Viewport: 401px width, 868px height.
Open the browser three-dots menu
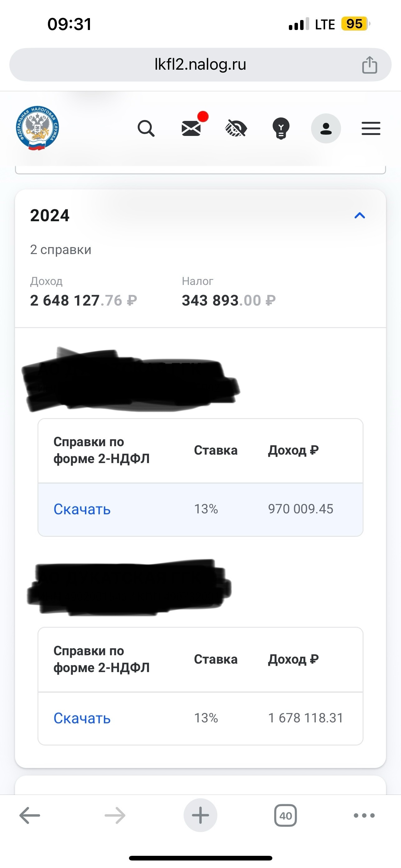[x=364, y=816]
